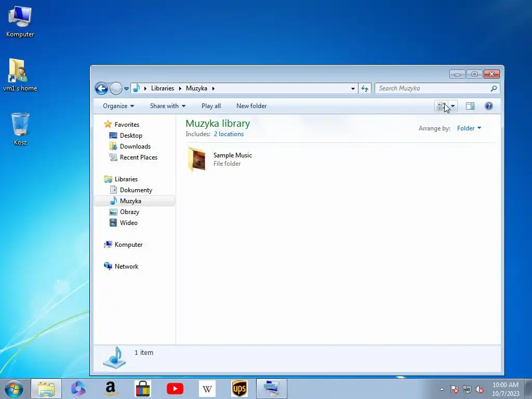Click the magnifier search icon
This screenshot has height=399, width=532.
point(494,88)
